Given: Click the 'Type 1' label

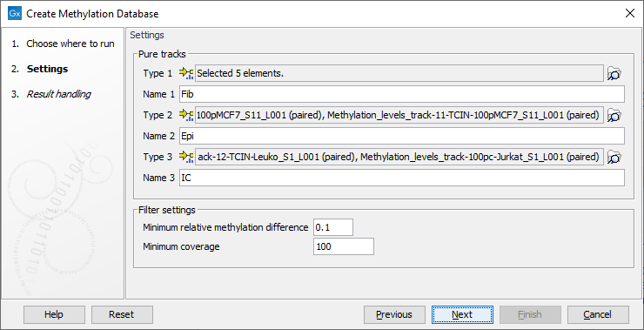Looking at the screenshot, I should [158, 73].
